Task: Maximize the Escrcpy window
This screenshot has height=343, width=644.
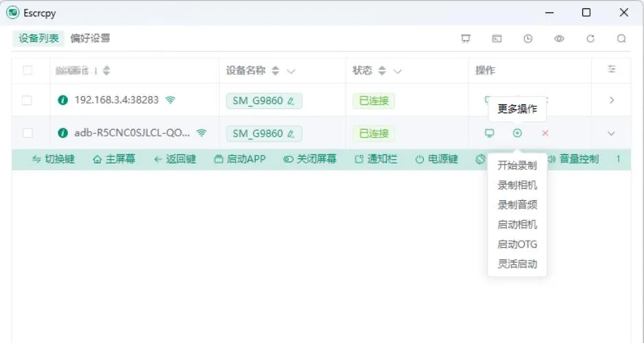Action: click(586, 13)
